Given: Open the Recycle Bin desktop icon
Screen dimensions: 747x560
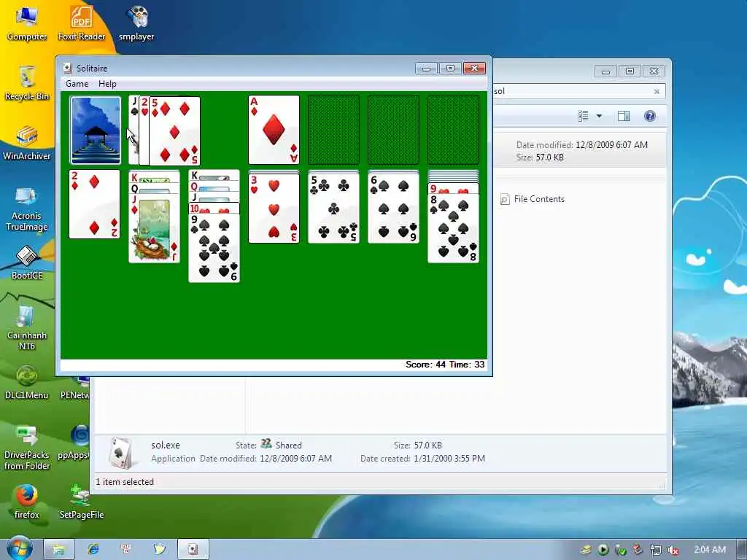Looking at the screenshot, I should point(27,83).
